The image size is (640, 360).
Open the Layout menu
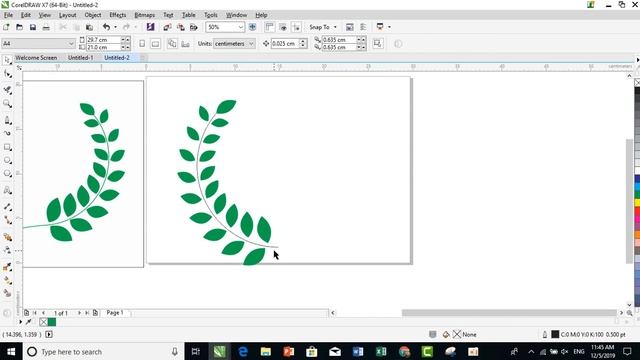67,15
